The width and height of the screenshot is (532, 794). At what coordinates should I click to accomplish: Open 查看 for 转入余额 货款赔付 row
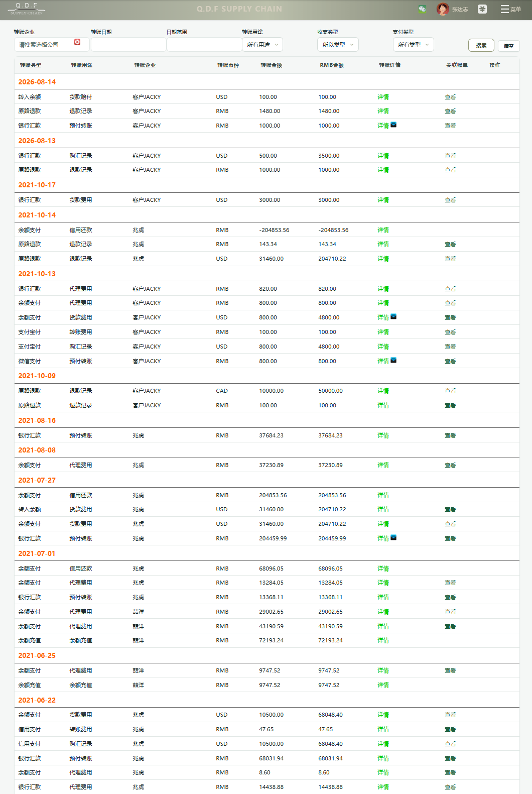450,97
